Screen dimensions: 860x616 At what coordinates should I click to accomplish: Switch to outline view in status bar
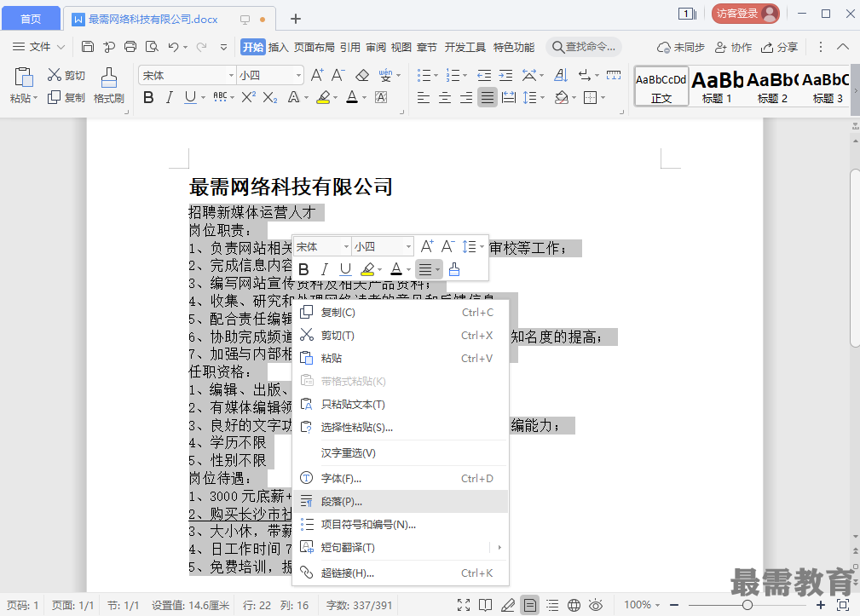[552, 605]
